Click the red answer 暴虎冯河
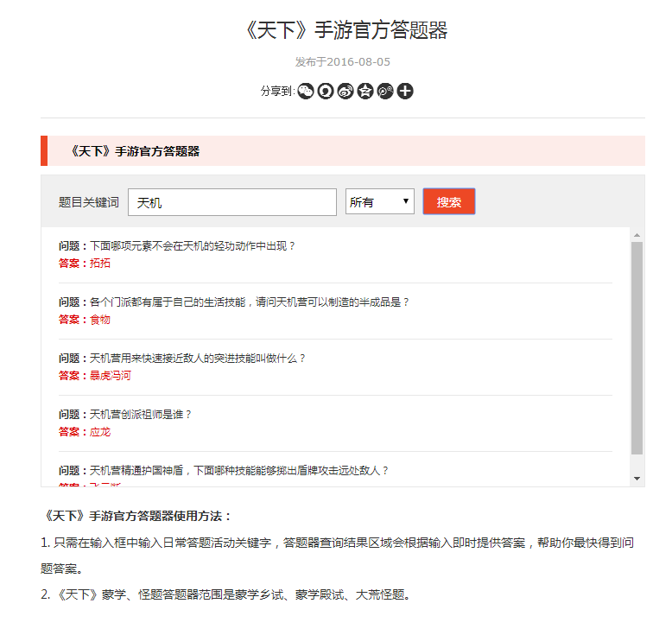 tap(111, 375)
